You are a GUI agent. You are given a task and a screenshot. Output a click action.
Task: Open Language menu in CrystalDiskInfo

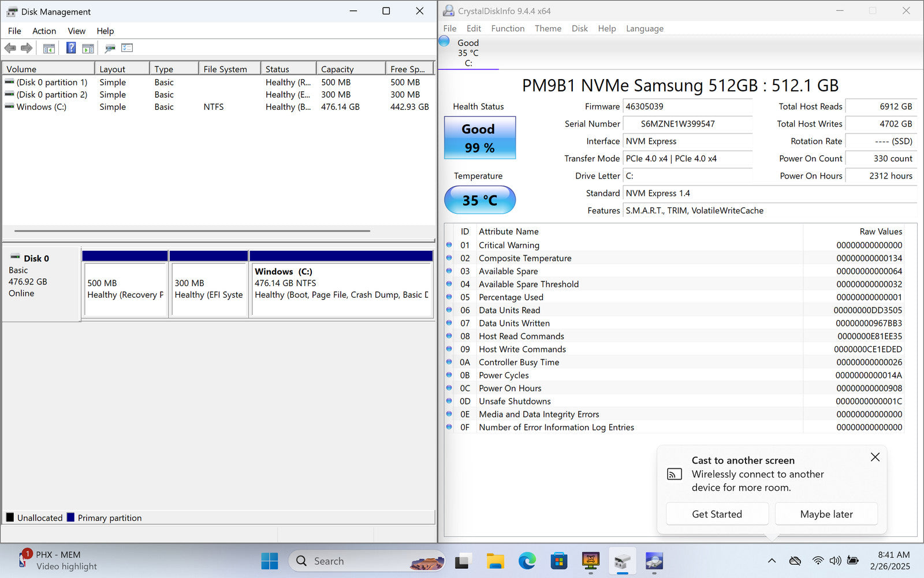pos(644,28)
